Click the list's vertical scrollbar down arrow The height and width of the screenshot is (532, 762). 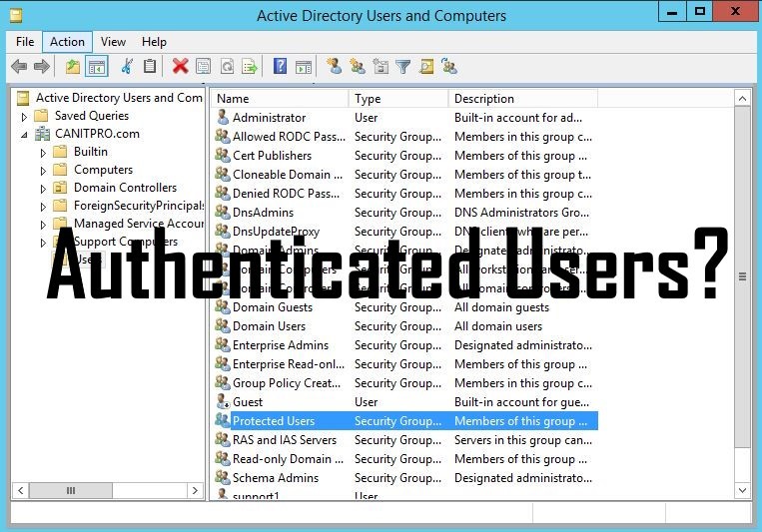742,490
